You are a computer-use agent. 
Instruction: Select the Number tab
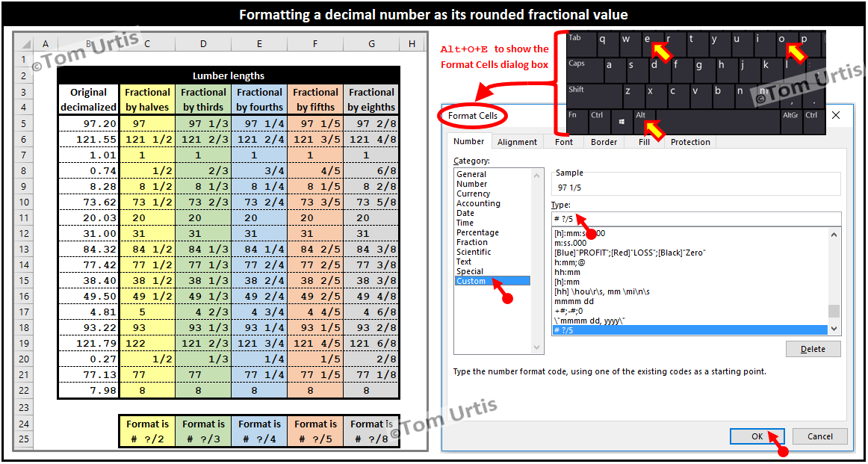(x=469, y=141)
